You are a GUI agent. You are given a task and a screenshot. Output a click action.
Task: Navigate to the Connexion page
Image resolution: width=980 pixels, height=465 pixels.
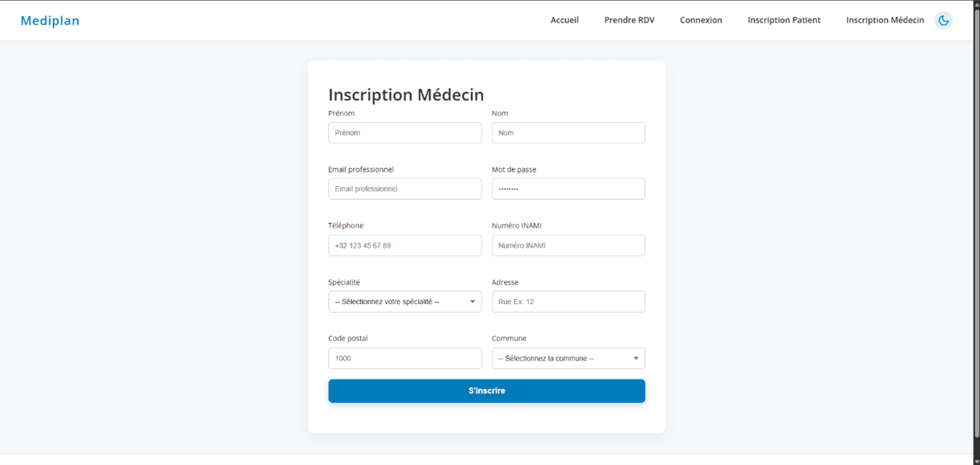[x=701, y=20]
